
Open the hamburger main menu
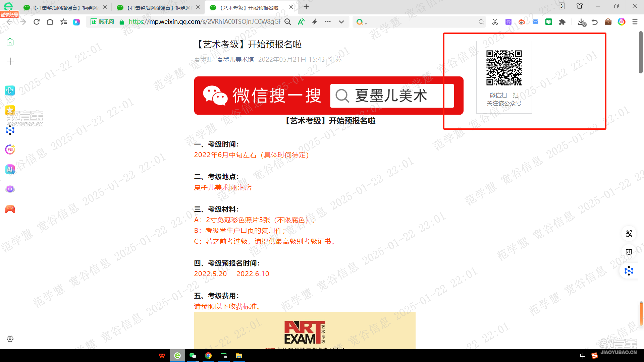[635, 22]
